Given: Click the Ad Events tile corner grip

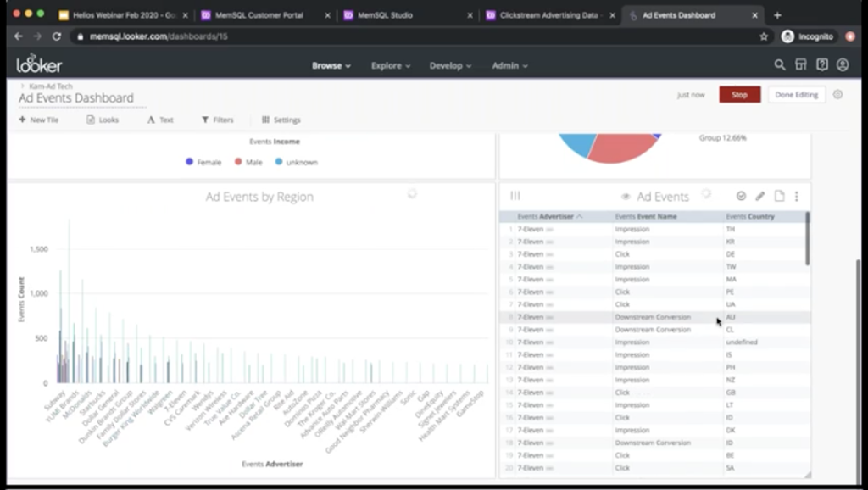Looking at the screenshot, I should point(807,475).
